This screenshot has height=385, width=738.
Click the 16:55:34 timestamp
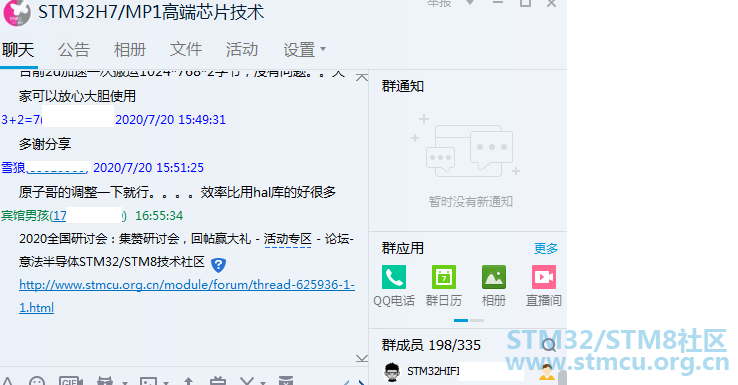pyautogui.click(x=159, y=216)
